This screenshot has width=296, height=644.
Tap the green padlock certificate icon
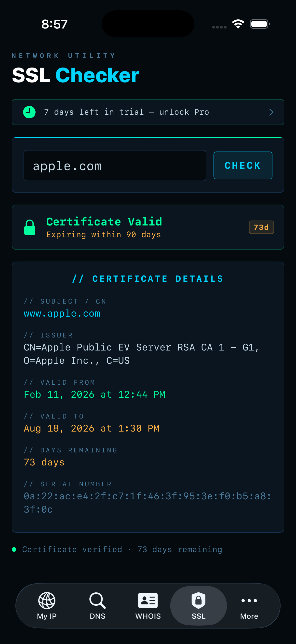click(x=30, y=227)
